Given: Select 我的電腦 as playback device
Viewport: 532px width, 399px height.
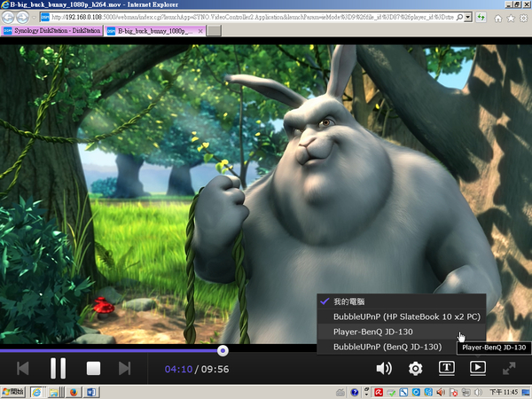Looking at the screenshot, I should tap(402, 301).
